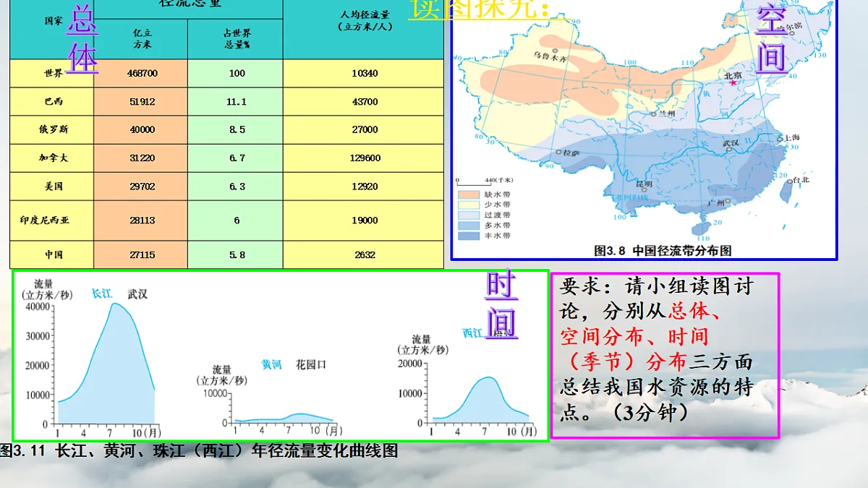868x488 pixels.
Task: Click the 440(千米) map scale bar
Action: (485, 181)
